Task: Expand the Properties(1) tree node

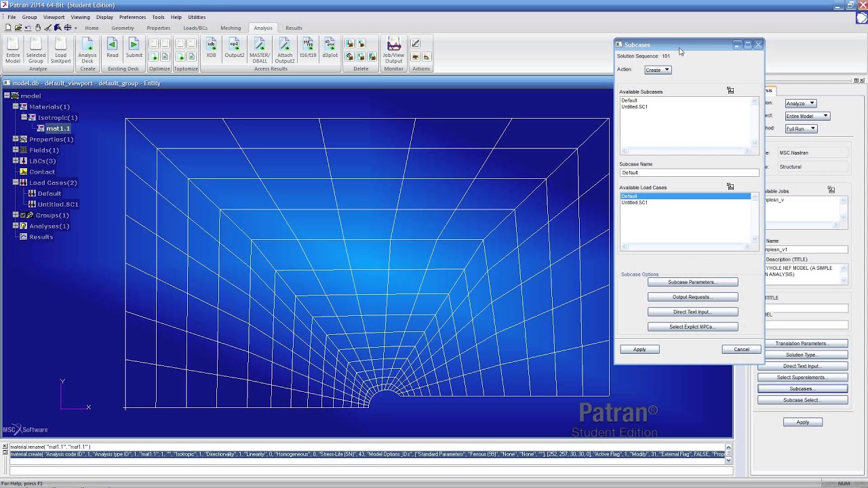Action: pos(15,139)
